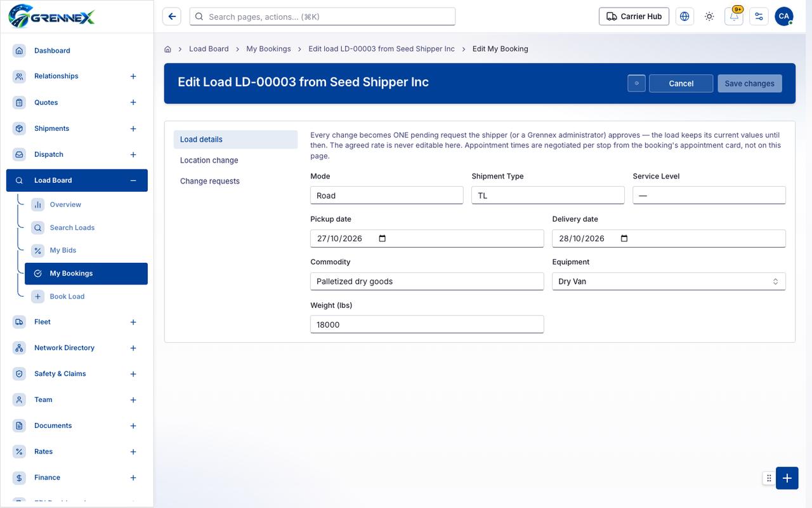Open the Equipment dropdown showing Dry Van
The image size is (812, 508).
tap(669, 281)
